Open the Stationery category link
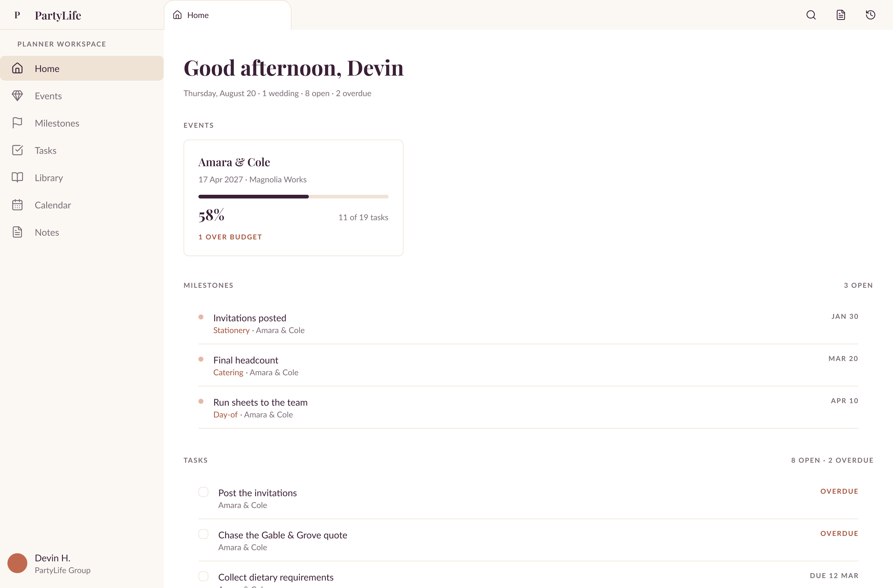This screenshot has width=893, height=588. tap(231, 330)
